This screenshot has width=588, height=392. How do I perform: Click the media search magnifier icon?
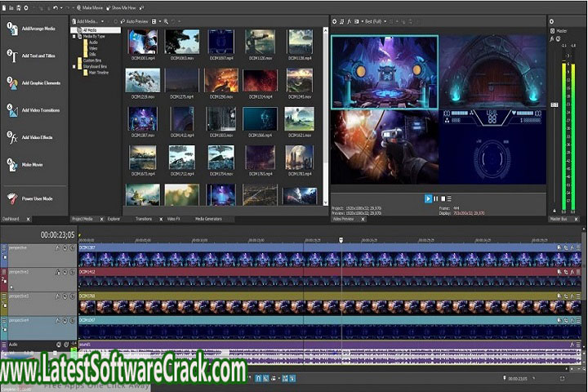(x=166, y=21)
